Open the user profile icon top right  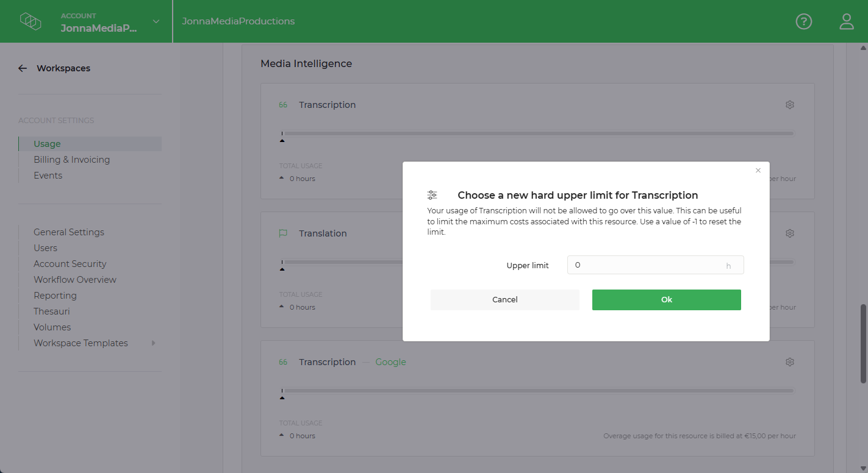[846, 21]
